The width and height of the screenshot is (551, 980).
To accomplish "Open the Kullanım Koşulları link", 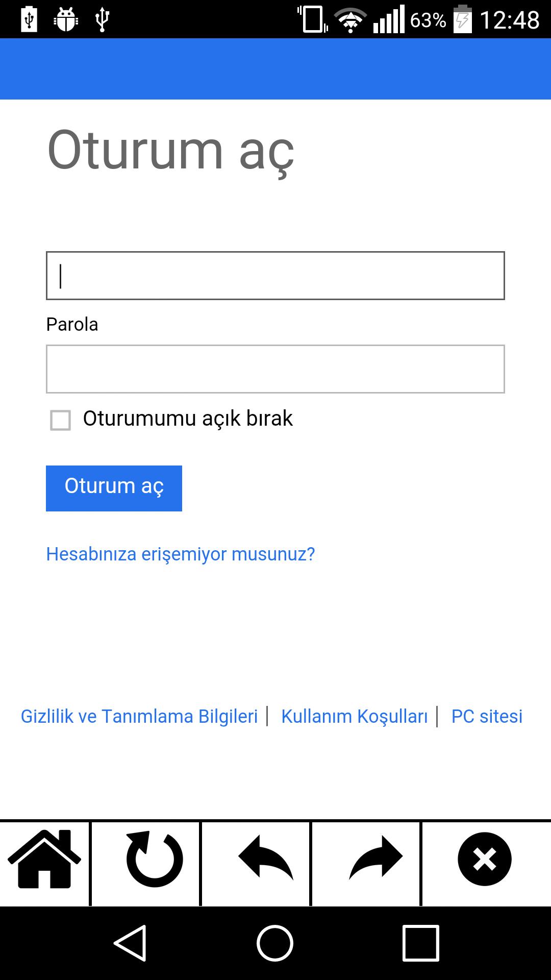I will point(355,717).
